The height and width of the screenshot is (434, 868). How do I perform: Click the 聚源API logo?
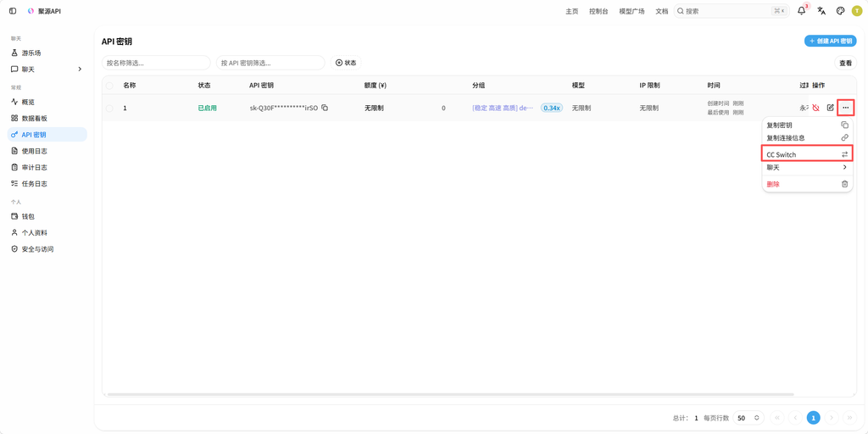44,11
